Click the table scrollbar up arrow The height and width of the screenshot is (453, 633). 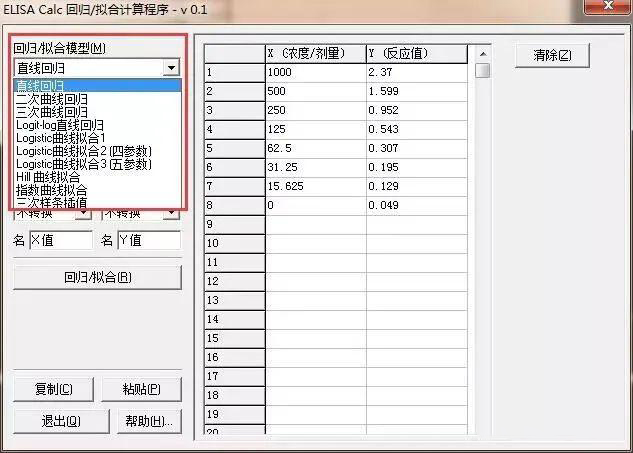483,54
